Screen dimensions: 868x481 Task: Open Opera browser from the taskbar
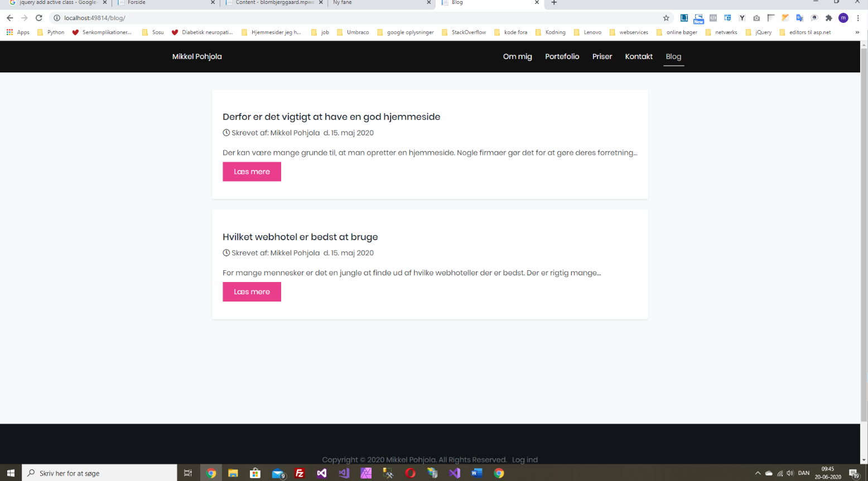[x=411, y=473]
